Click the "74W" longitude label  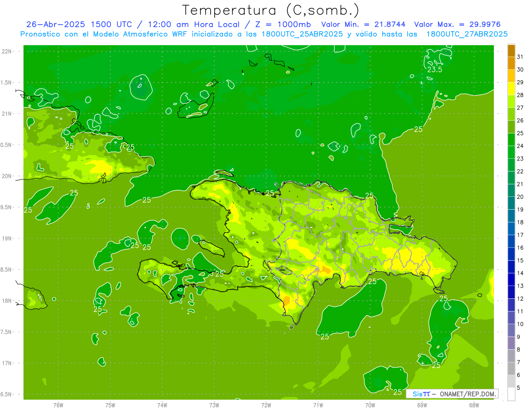162,405
